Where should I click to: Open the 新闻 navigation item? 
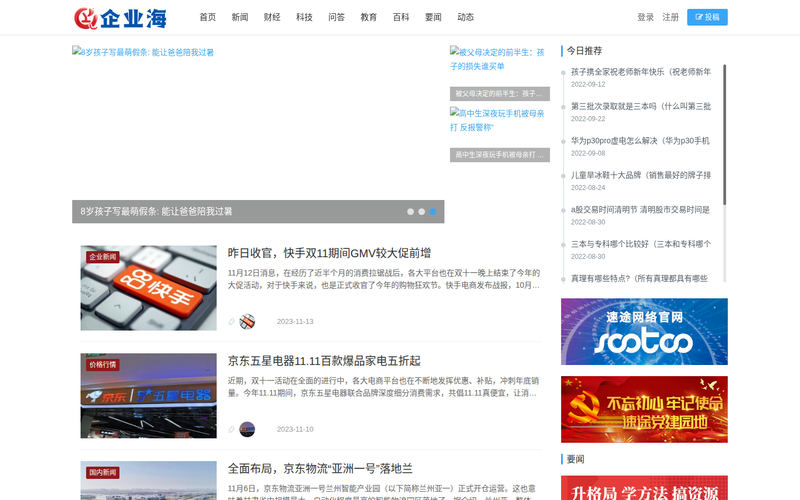[240, 17]
